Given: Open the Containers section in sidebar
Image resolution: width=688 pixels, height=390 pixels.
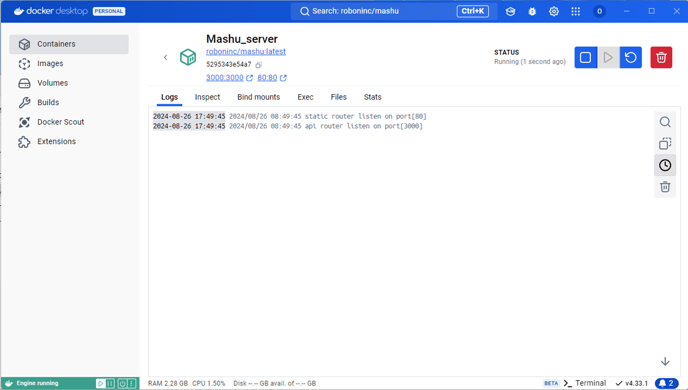Looking at the screenshot, I should (x=69, y=44).
